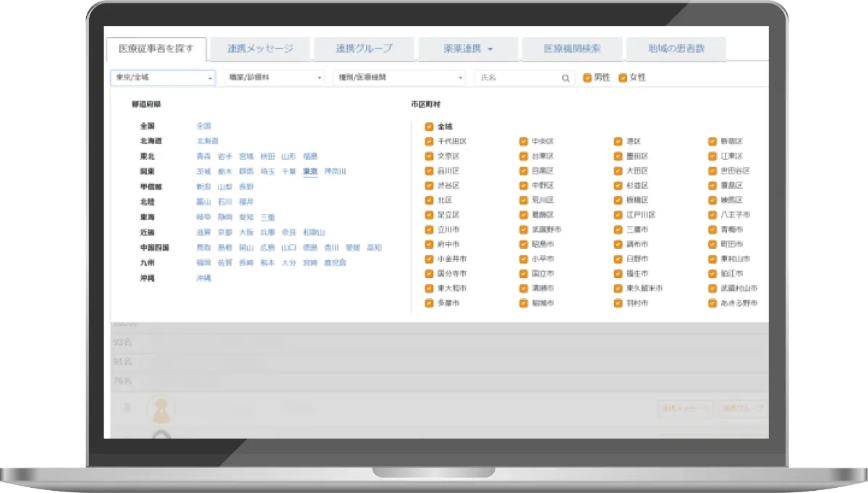This screenshot has height=493, width=868.
Task: Uncheck the 女性 gender checkbox
Action: click(623, 77)
